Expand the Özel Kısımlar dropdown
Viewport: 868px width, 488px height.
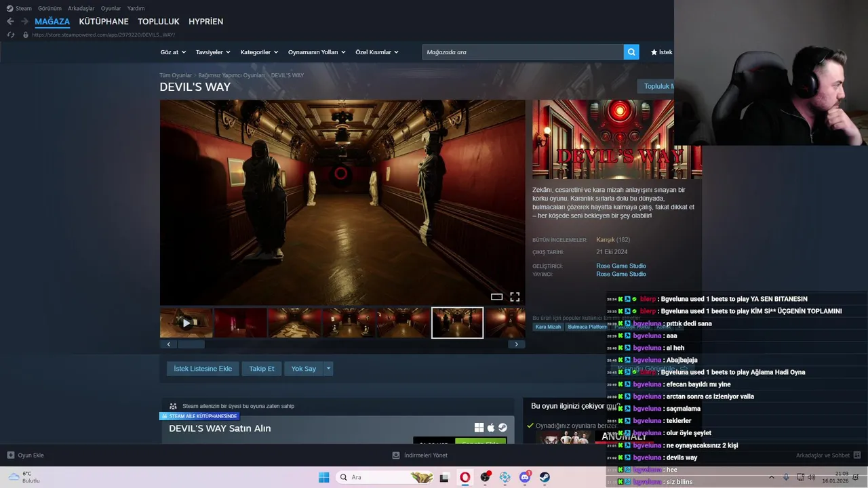click(376, 52)
